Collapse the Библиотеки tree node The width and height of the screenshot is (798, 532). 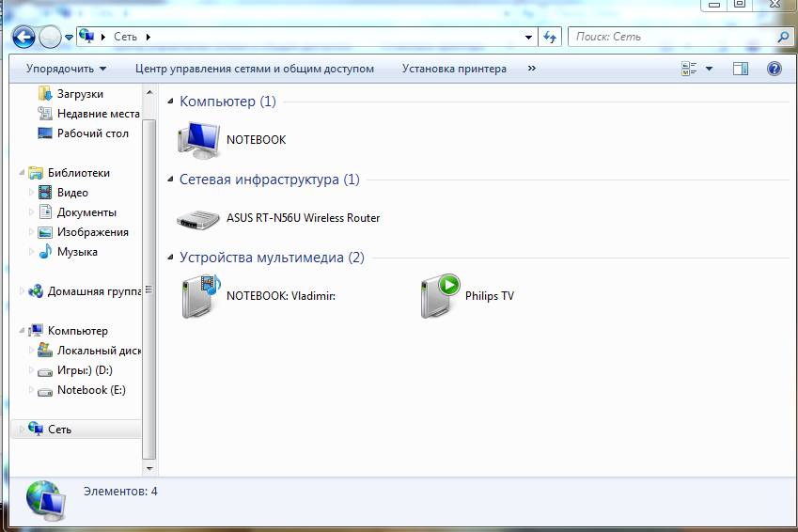(22, 173)
